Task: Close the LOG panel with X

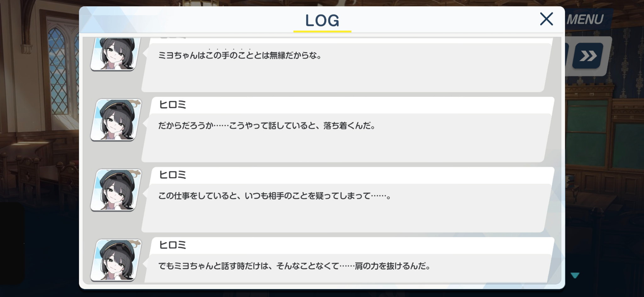Action: pos(546,19)
